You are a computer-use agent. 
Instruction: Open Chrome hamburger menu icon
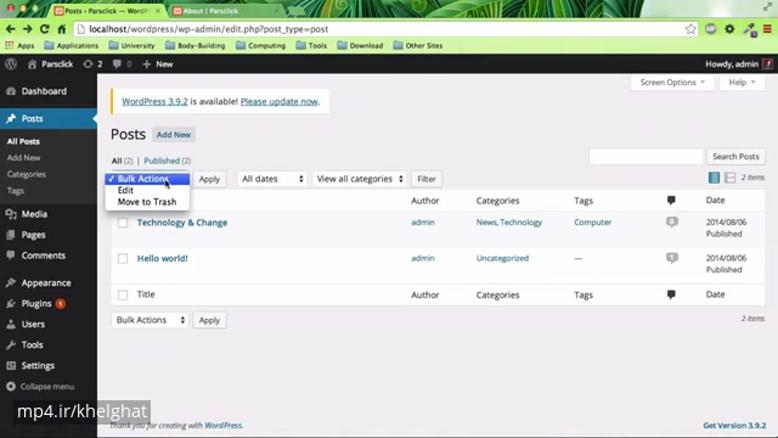pos(767,29)
